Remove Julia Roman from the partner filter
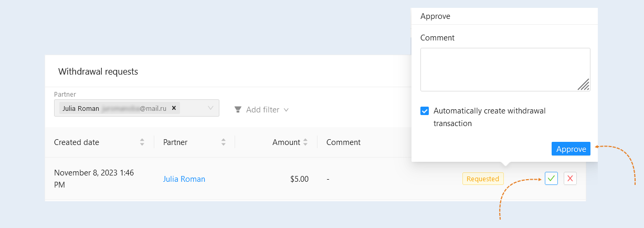The image size is (644, 228). point(174,108)
